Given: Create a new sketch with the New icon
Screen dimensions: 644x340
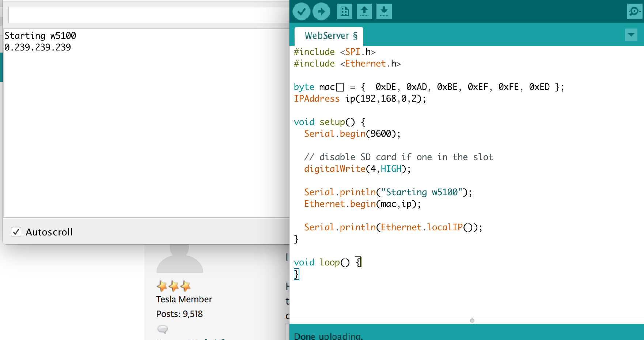Looking at the screenshot, I should click(345, 11).
